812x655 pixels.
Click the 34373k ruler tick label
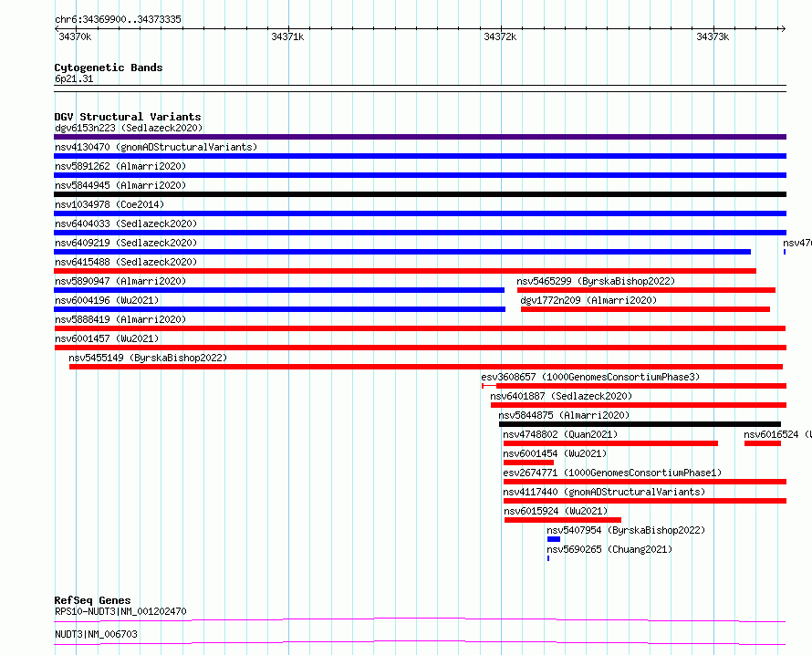click(713, 36)
